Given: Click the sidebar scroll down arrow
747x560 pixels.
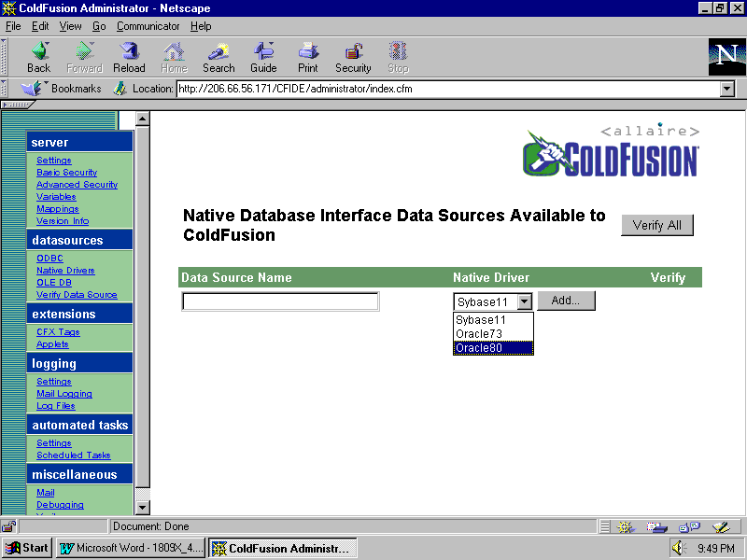Looking at the screenshot, I should [143, 508].
